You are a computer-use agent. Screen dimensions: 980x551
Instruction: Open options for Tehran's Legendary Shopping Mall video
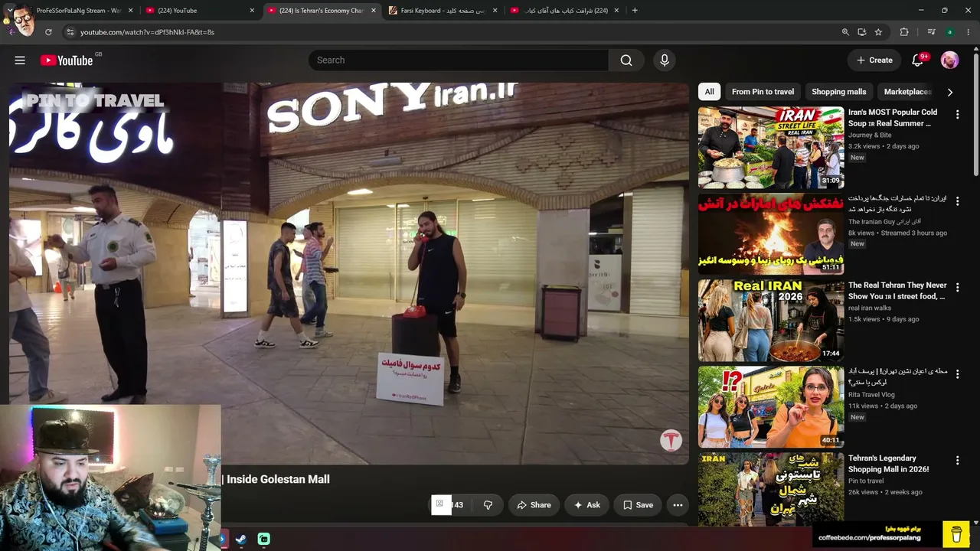[x=957, y=461]
